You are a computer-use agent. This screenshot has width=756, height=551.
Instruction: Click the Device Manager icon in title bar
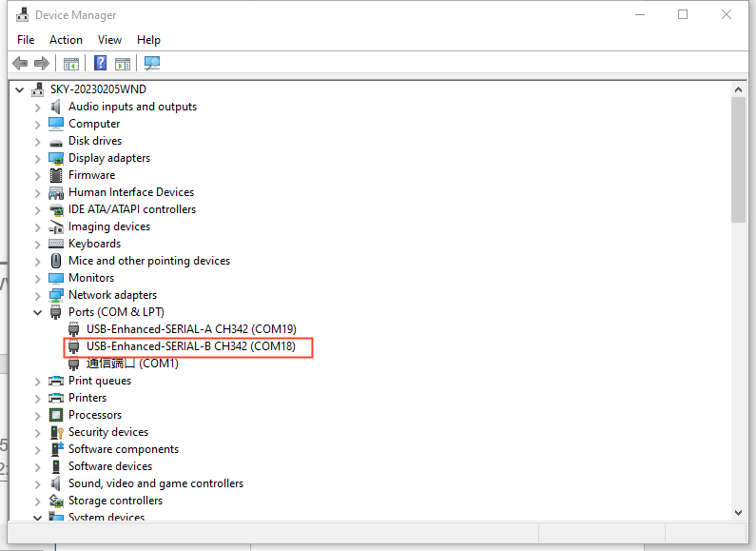click(22, 15)
